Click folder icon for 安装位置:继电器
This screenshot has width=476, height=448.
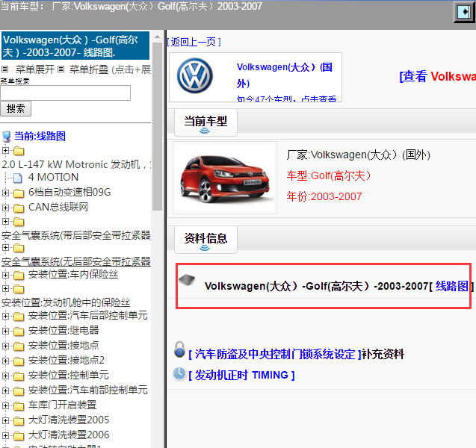(19, 332)
